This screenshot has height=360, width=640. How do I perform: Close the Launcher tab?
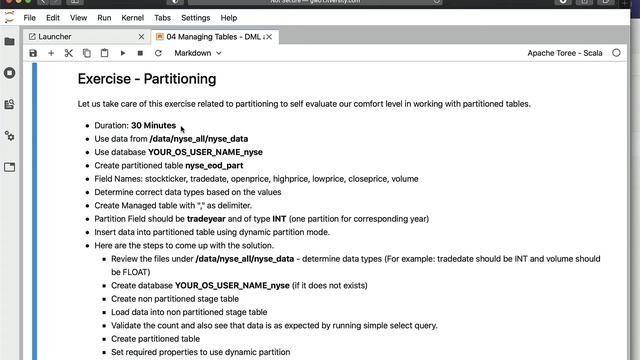(x=141, y=37)
